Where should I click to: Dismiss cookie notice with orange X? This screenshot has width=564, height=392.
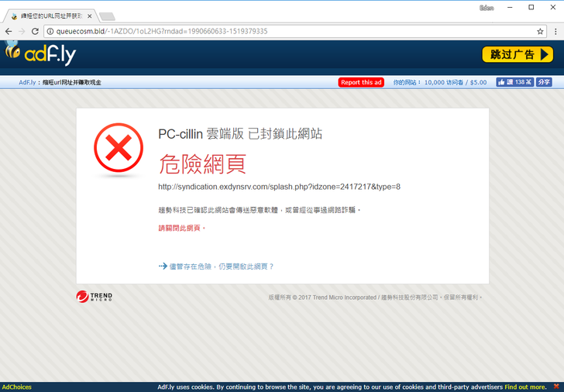coord(556,387)
